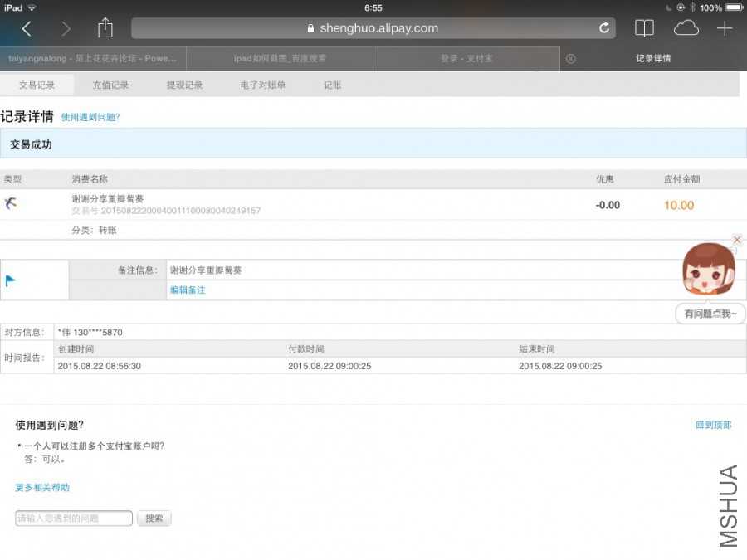Viewport: 747px width, 560px height.
Task: Click the 回到顶部 link
Action: pos(713,425)
